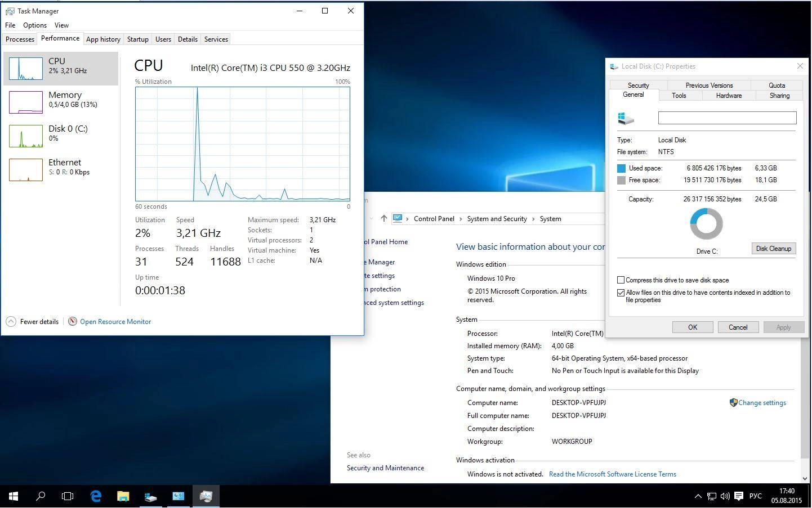The image size is (812, 508).
Task: Open Security and Maintenance link
Action: [385, 468]
